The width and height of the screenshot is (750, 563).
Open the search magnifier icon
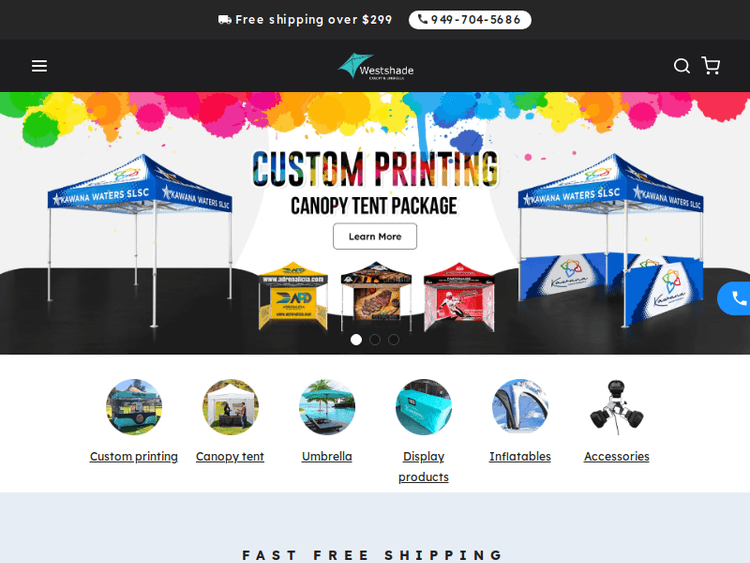[682, 66]
